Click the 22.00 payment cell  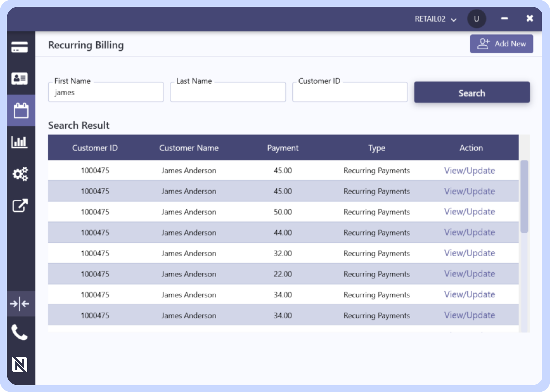(x=283, y=274)
